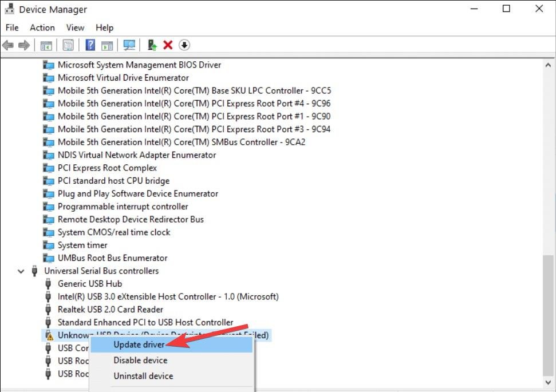Click the System timer device icon

[48, 245]
